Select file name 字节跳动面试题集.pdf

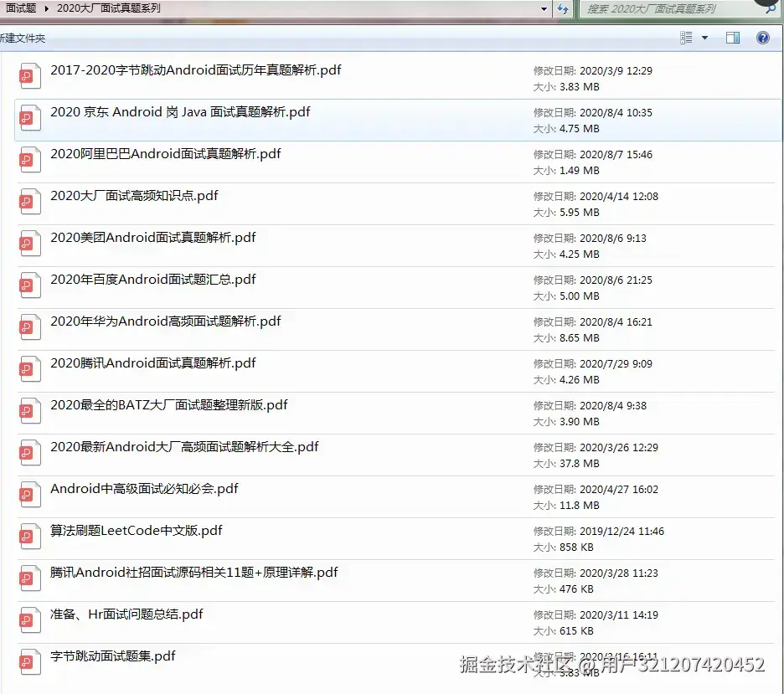pyautogui.click(x=113, y=657)
